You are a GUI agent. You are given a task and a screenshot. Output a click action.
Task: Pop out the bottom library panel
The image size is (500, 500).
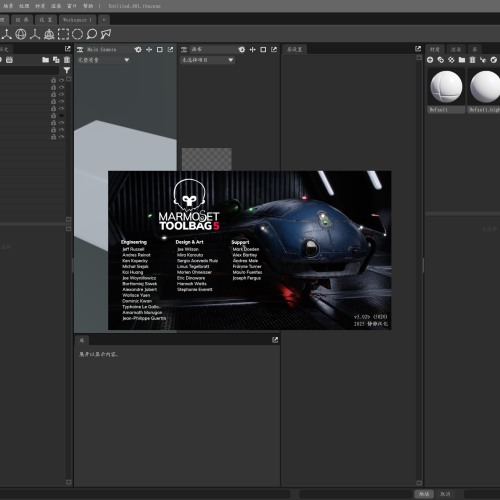275,340
